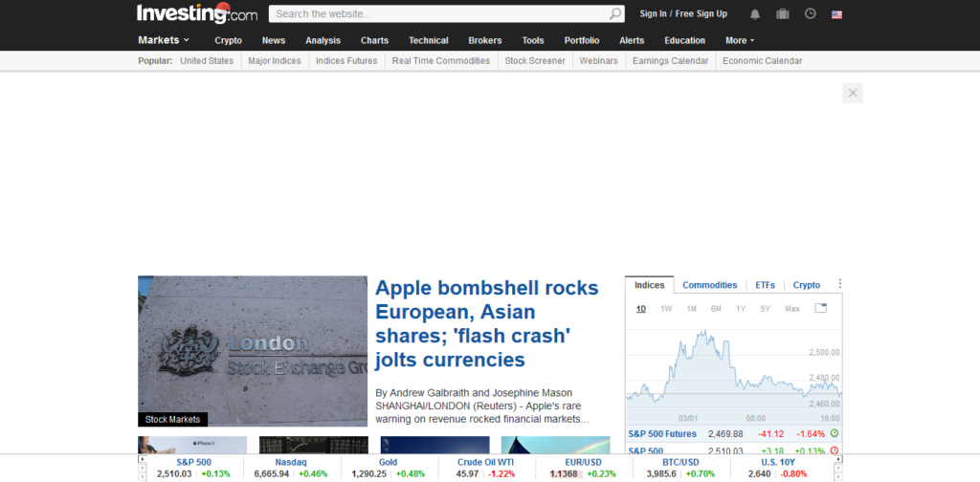Open the Webinars link
This screenshot has height=482, width=980.
(x=599, y=60)
